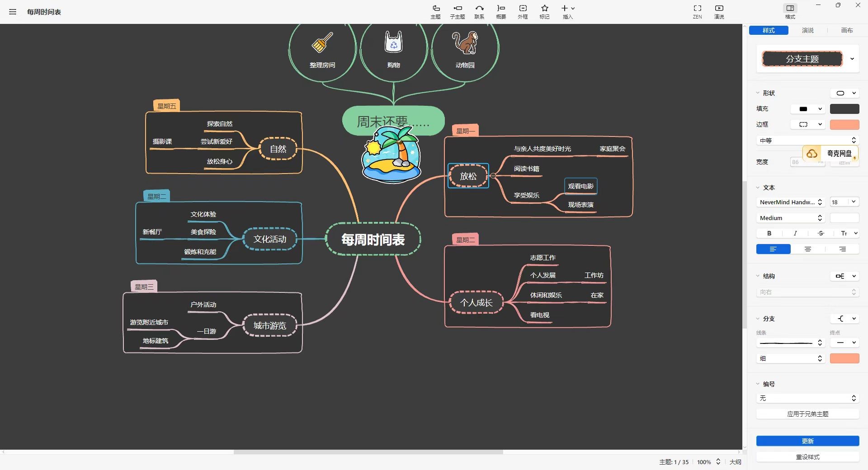868x470 pixels.
Task: Open the NeverMind Handwriting font dropdown
Action: [790, 202]
